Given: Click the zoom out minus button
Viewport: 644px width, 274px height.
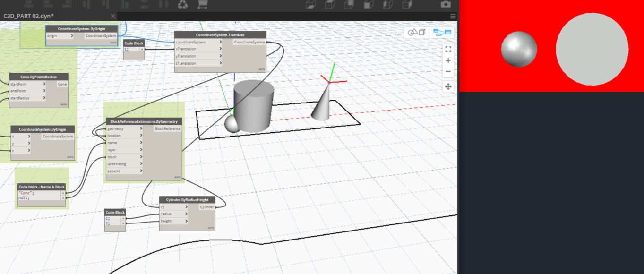Looking at the screenshot, I should point(448,71).
